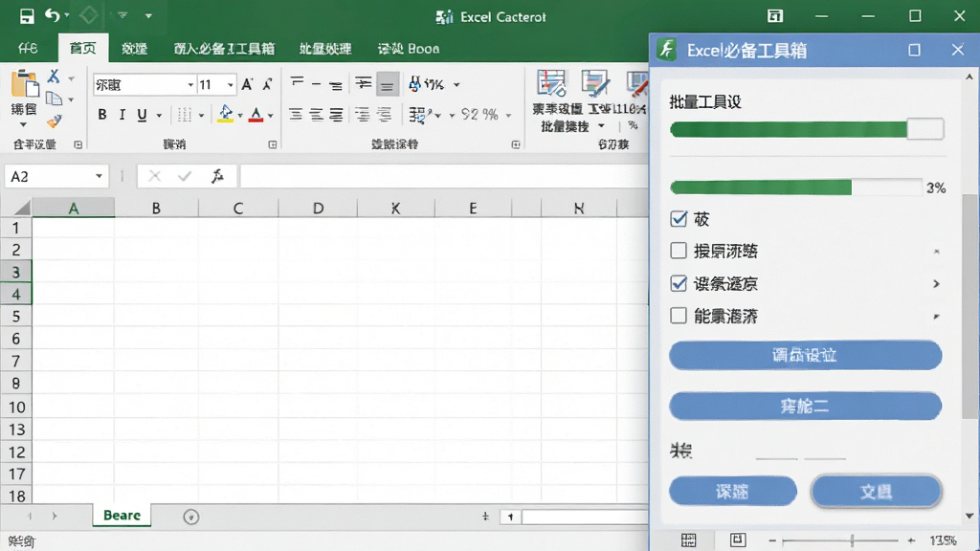The width and height of the screenshot is (980, 551).
Task: Increase the indent level
Action: 384,115
